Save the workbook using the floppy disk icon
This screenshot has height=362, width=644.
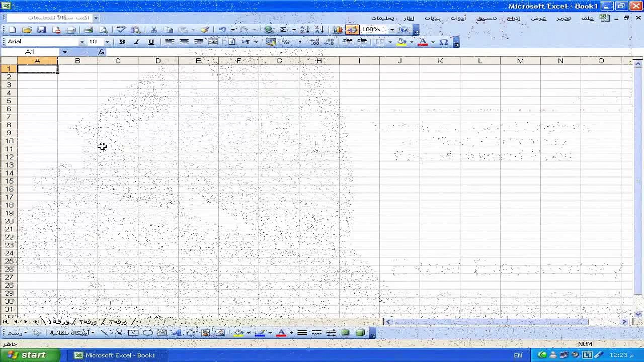click(x=42, y=30)
